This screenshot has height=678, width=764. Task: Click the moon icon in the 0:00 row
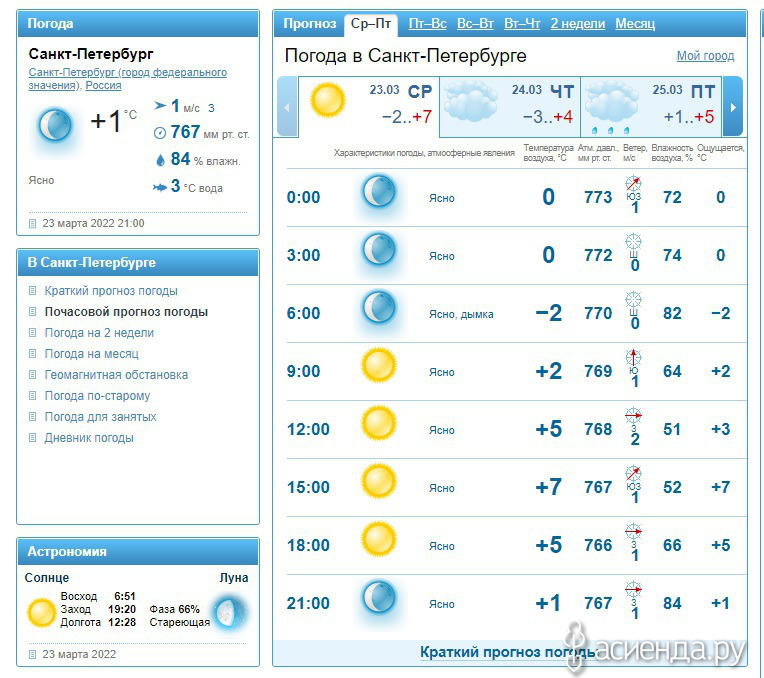(x=379, y=192)
